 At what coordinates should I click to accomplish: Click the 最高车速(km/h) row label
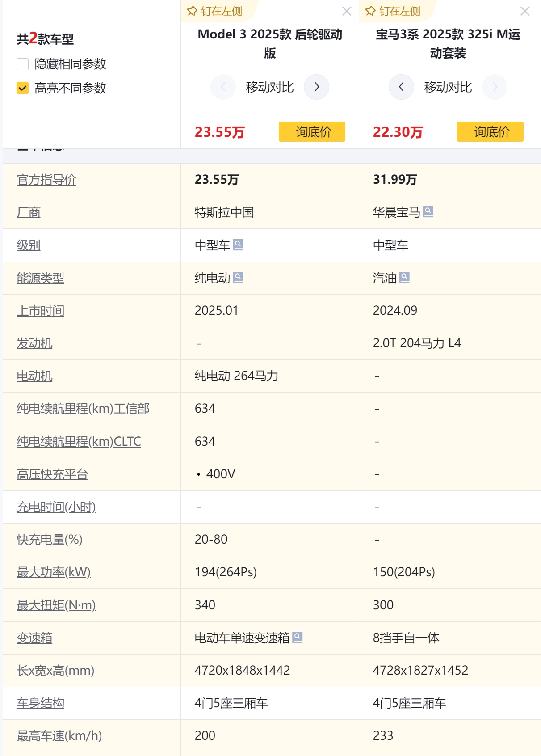pyautogui.click(x=59, y=736)
